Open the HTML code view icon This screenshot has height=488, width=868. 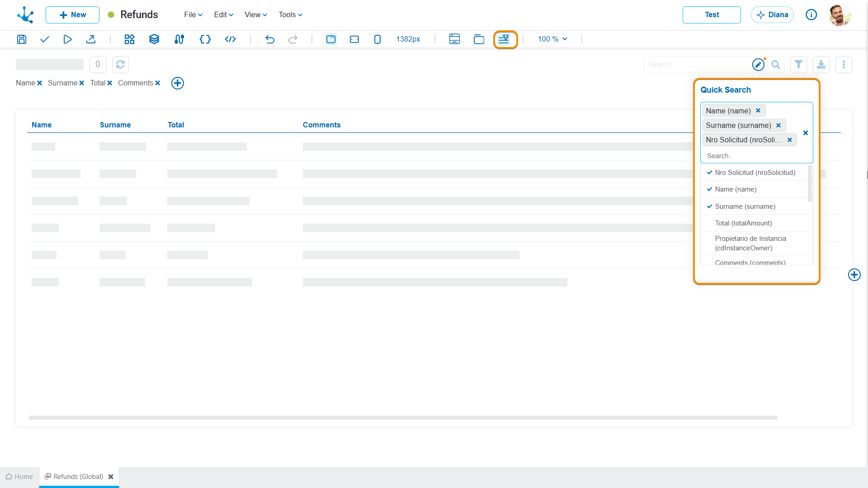point(230,39)
